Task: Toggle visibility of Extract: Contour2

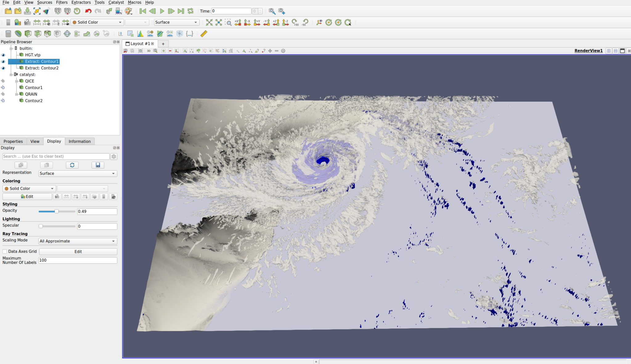Action: [x=3, y=68]
